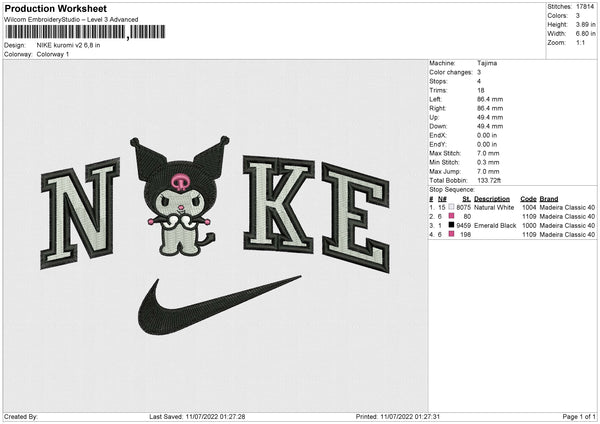Image resolution: width=600 pixels, height=424 pixels.
Task: Click the Brand column header
Action: pos(549,199)
